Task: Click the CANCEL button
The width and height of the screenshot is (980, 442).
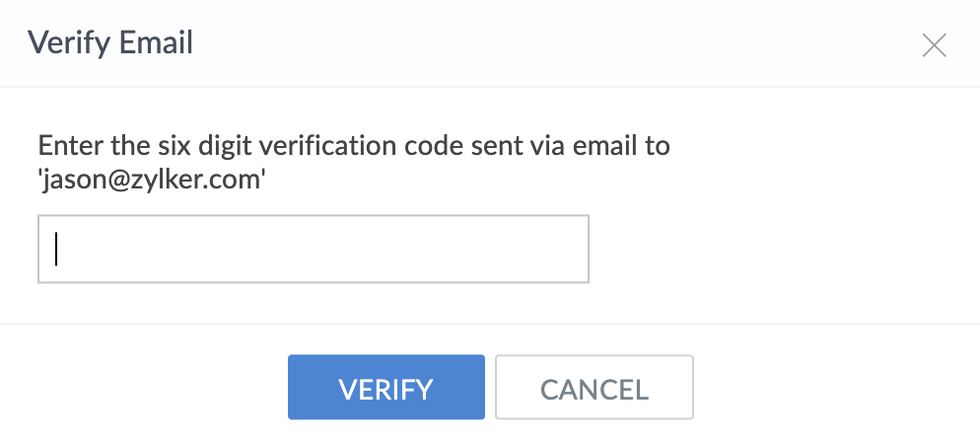Action: pyautogui.click(x=594, y=388)
